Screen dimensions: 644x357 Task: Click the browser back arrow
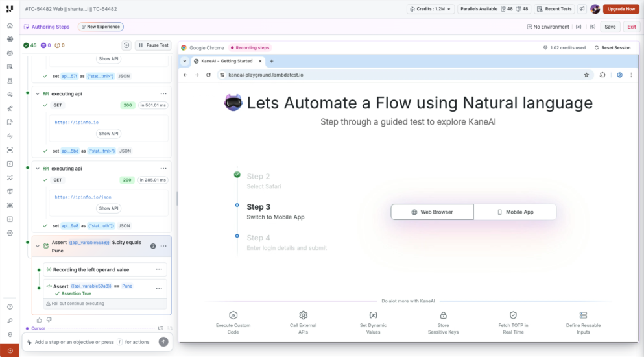click(x=185, y=75)
